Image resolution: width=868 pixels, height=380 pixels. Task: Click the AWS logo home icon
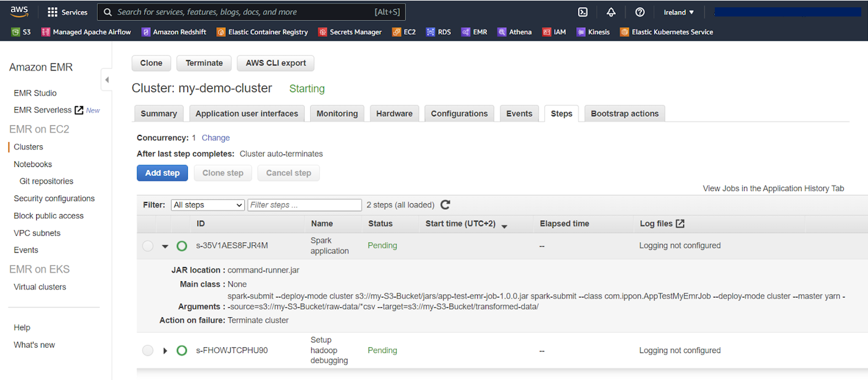(20, 12)
